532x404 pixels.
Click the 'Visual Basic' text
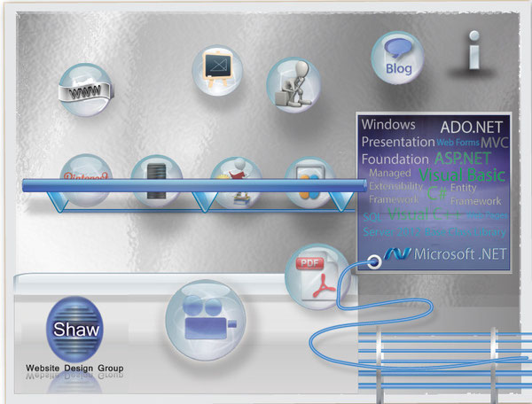pyautogui.click(x=462, y=175)
